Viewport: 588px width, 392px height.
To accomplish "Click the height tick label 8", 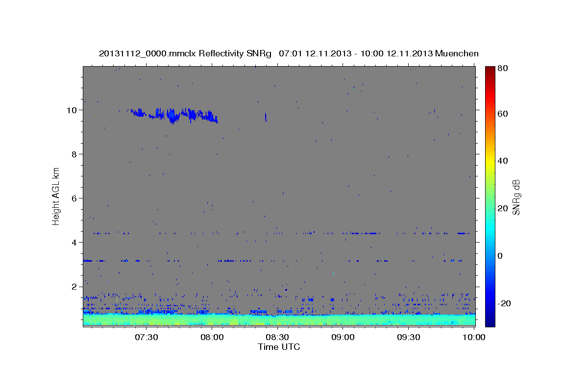I will pos(74,154).
